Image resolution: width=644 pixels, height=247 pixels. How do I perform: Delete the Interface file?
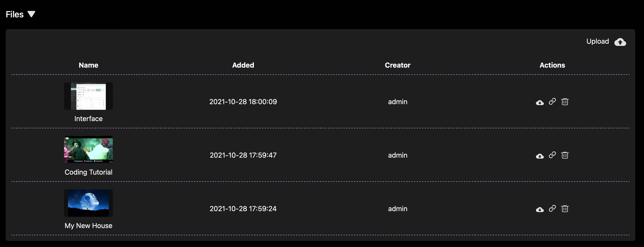point(565,102)
